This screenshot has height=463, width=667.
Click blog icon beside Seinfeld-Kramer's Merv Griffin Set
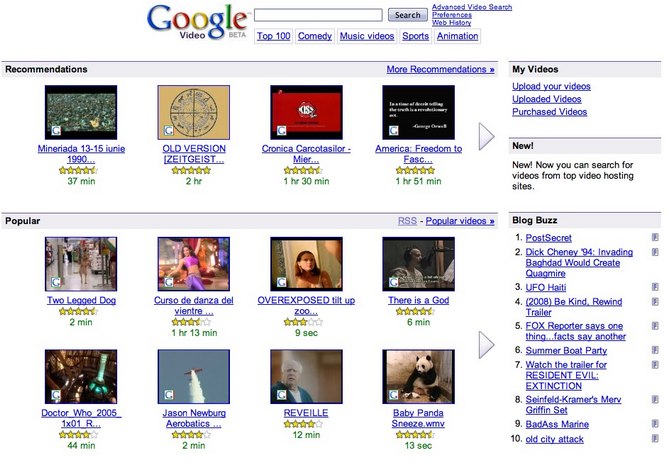click(x=655, y=400)
